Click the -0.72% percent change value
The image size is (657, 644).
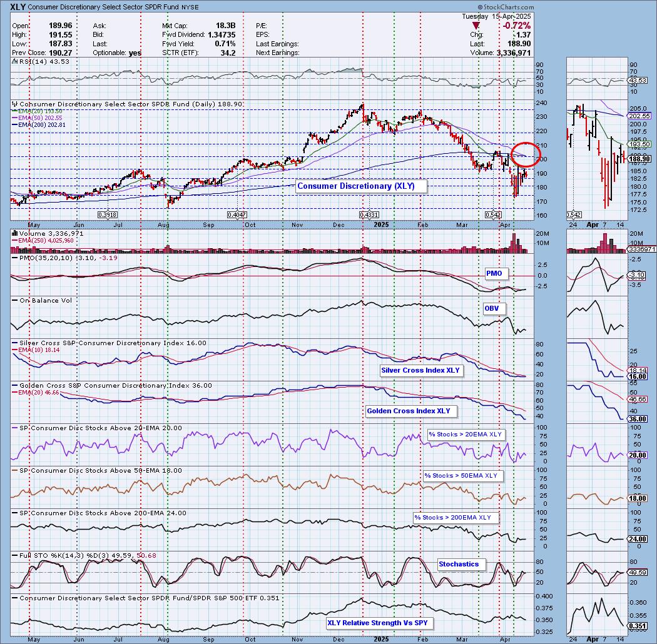coord(517,26)
